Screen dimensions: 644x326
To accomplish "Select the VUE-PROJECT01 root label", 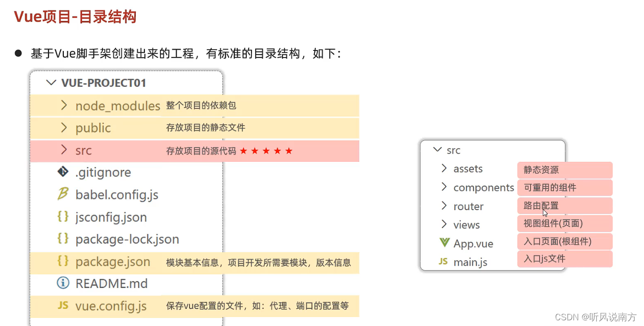I will [104, 83].
